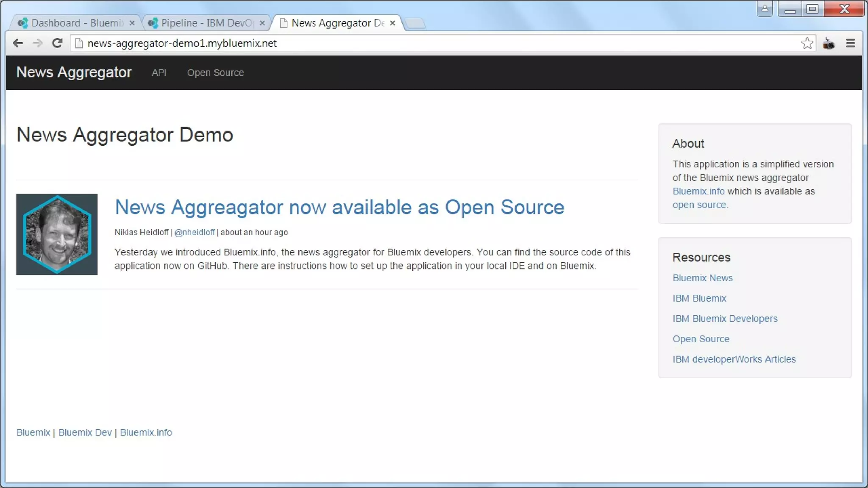Close the Pipeline - IBM DevOps tab
The image size is (868, 488).
tap(262, 23)
